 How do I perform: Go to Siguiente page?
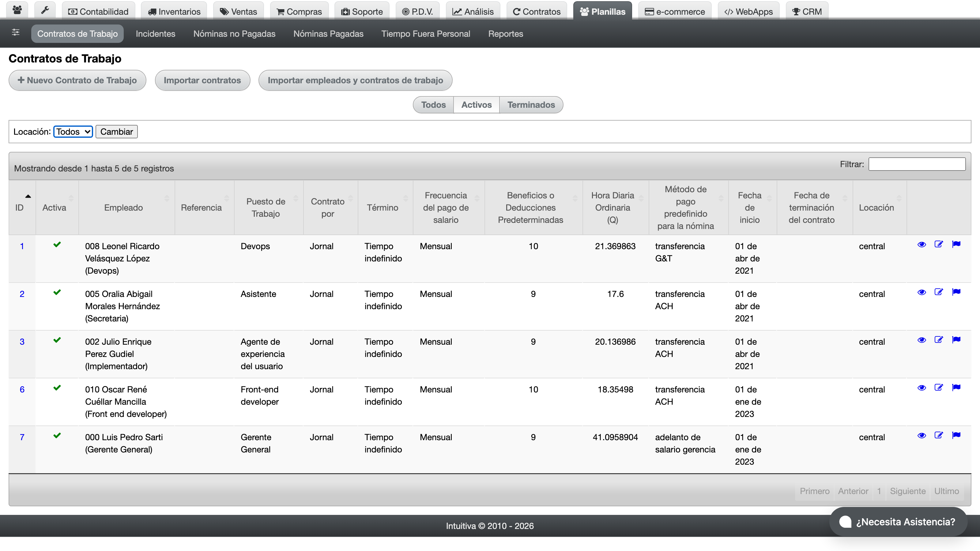pyautogui.click(x=907, y=491)
